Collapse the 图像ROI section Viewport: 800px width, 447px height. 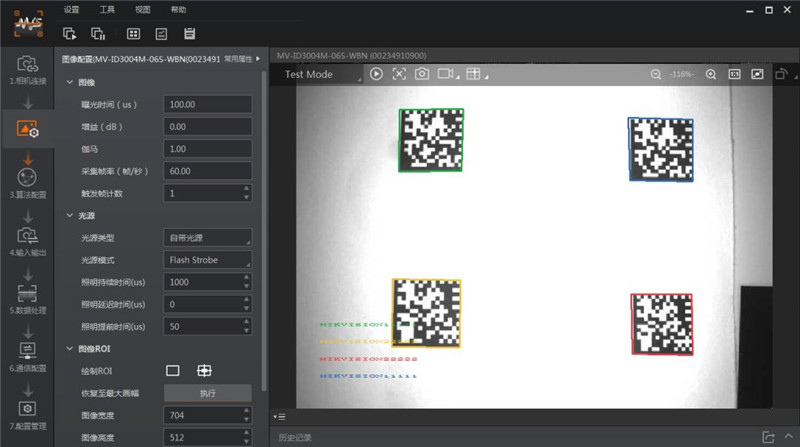click(x=69, y=349)
